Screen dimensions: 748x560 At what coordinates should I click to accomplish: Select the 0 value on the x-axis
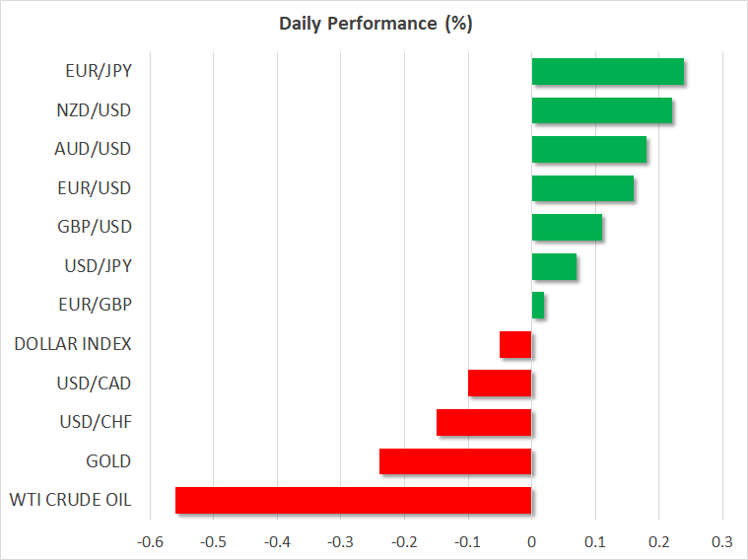tap(531, 541)
